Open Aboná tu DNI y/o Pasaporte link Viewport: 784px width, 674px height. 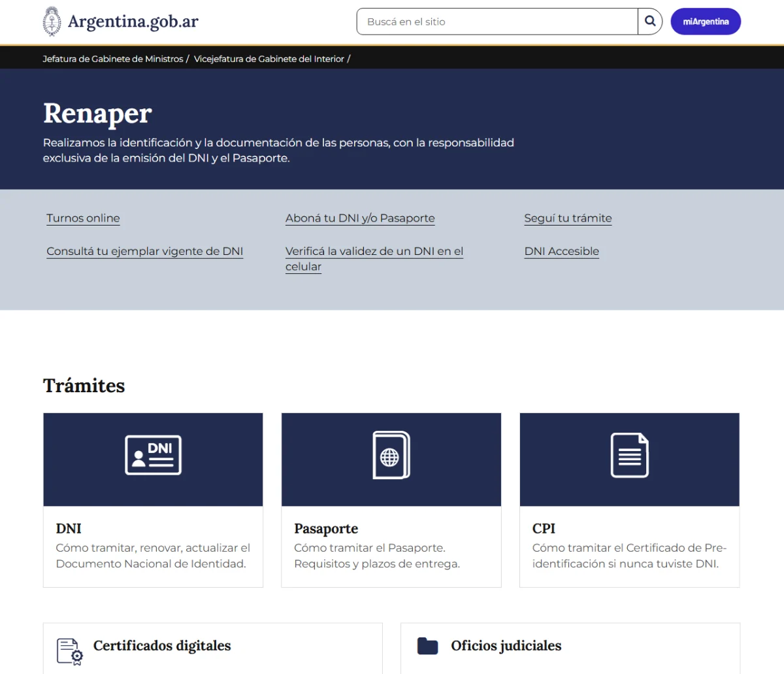tap(360, 218)
